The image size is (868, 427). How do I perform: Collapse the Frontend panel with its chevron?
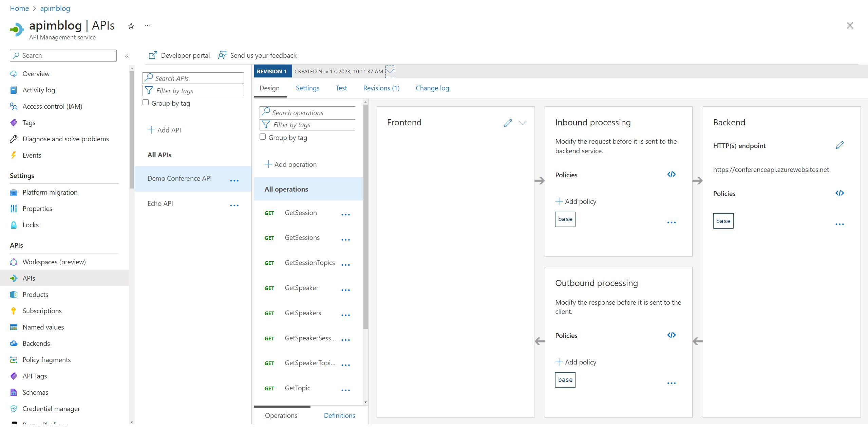523,123
